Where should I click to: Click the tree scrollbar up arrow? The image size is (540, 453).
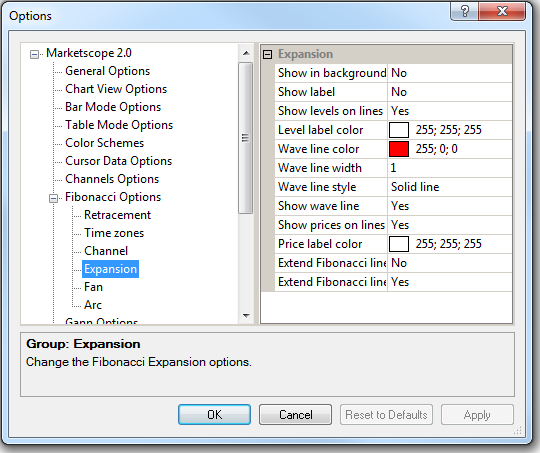(246, 53)
